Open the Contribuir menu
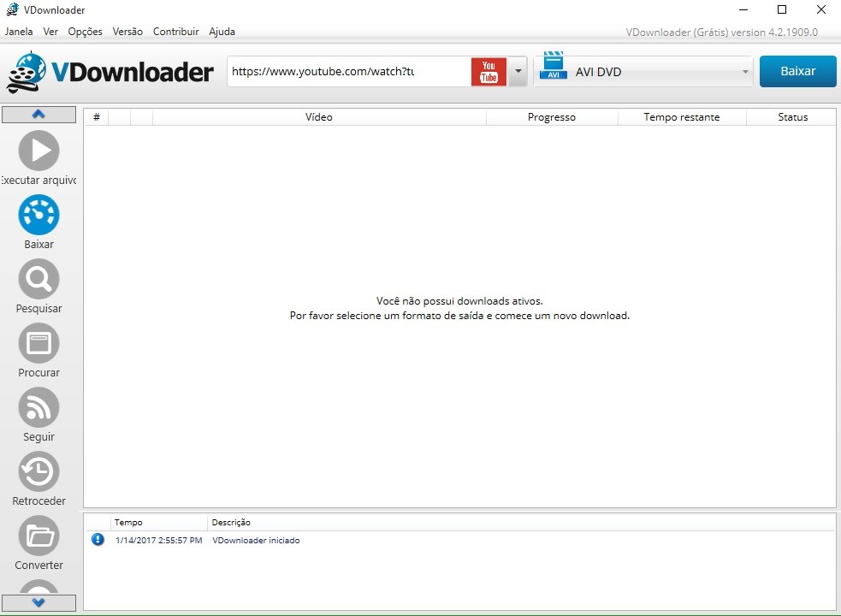The width and height of the screenshot is (841, 616). [176, 31]
